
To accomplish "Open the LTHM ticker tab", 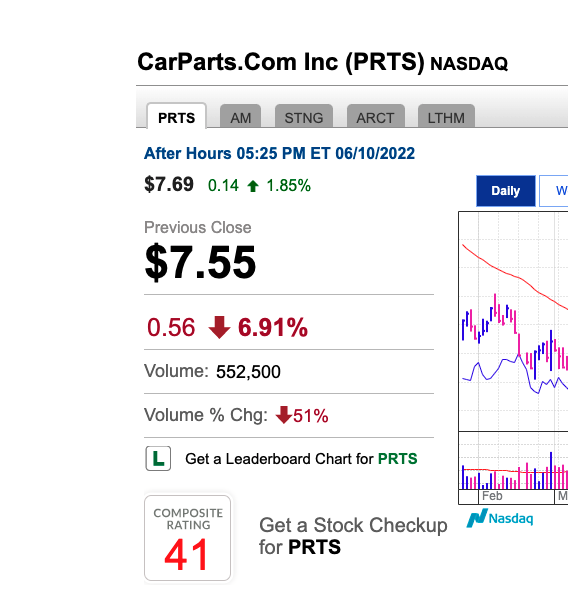I will point(446,116).
